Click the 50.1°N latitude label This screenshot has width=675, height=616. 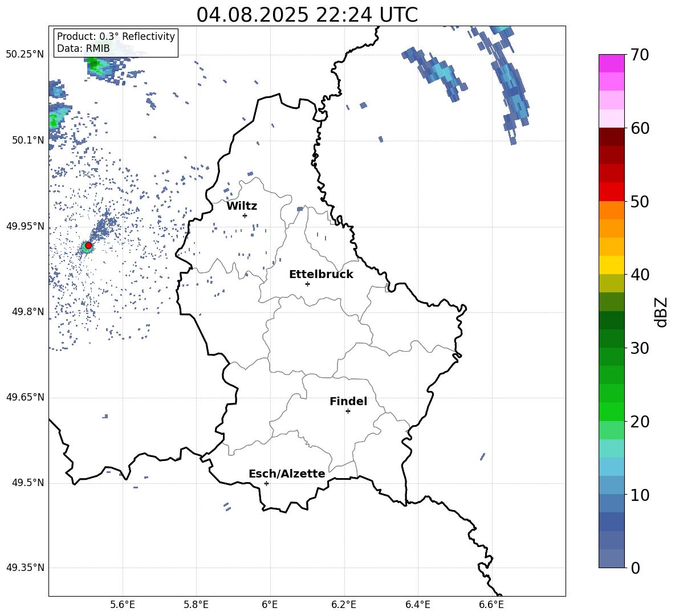[x=28, y=140]
